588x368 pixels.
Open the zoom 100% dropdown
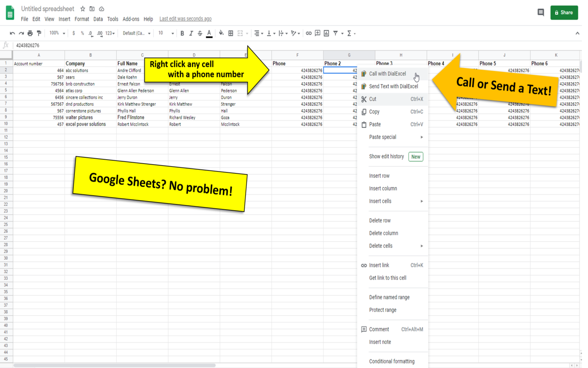pos(57,33)
